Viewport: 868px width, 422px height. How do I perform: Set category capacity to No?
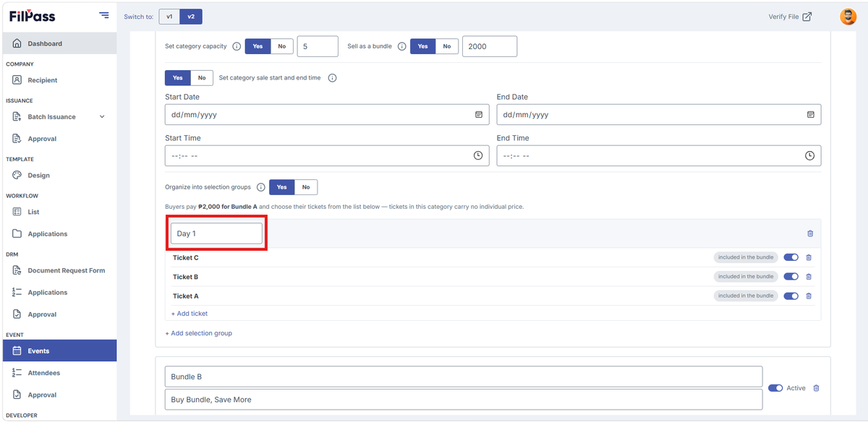click(281, 46)
